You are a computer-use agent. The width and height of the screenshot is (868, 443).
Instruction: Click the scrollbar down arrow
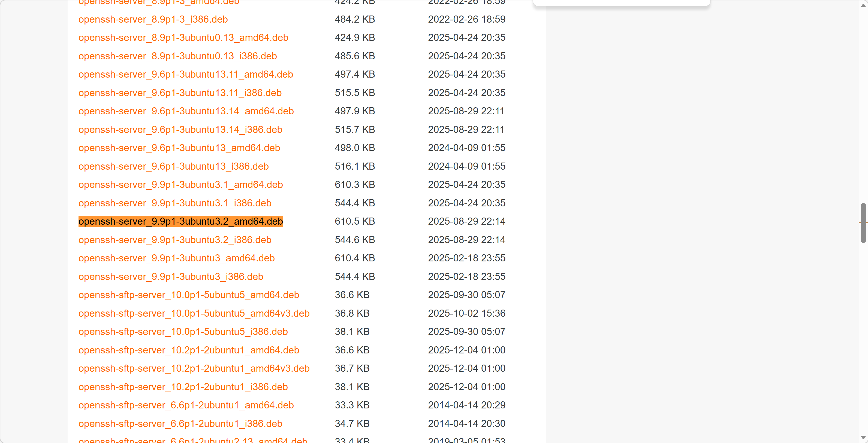coord(863,438)
